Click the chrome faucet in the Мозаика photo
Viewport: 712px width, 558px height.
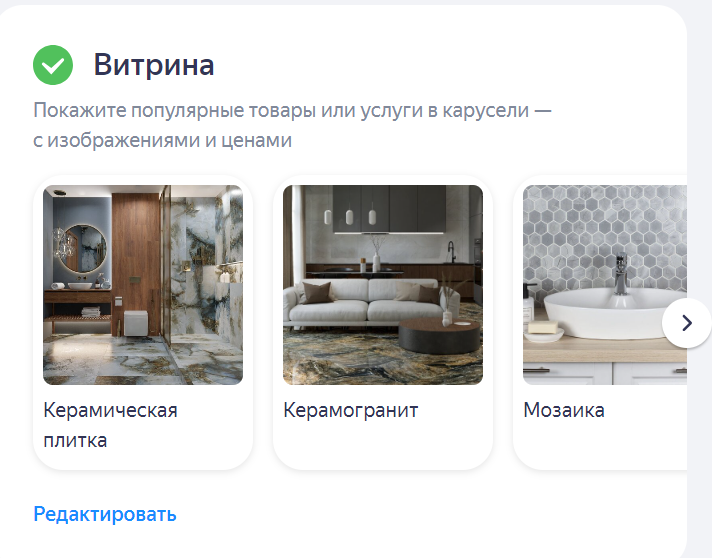(620, 277)
